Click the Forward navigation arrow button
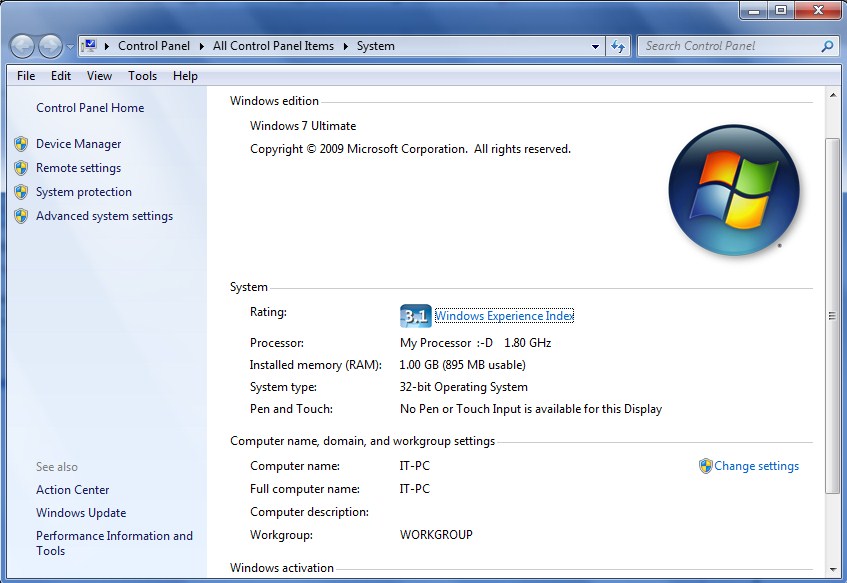The width and height of the screenshot is (847, 583). tap(50, 46)
